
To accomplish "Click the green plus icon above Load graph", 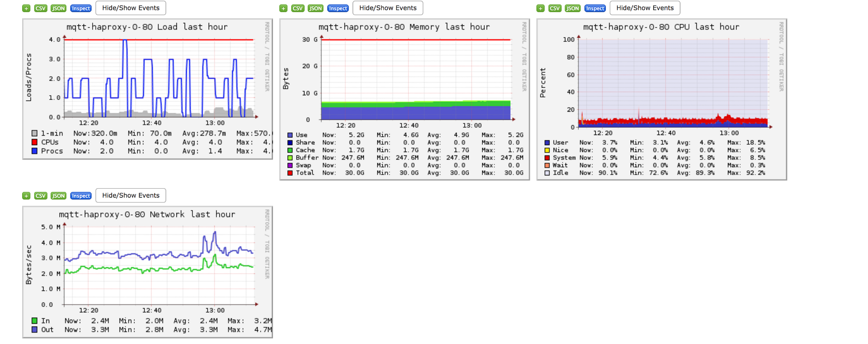I will pos(26,8).
